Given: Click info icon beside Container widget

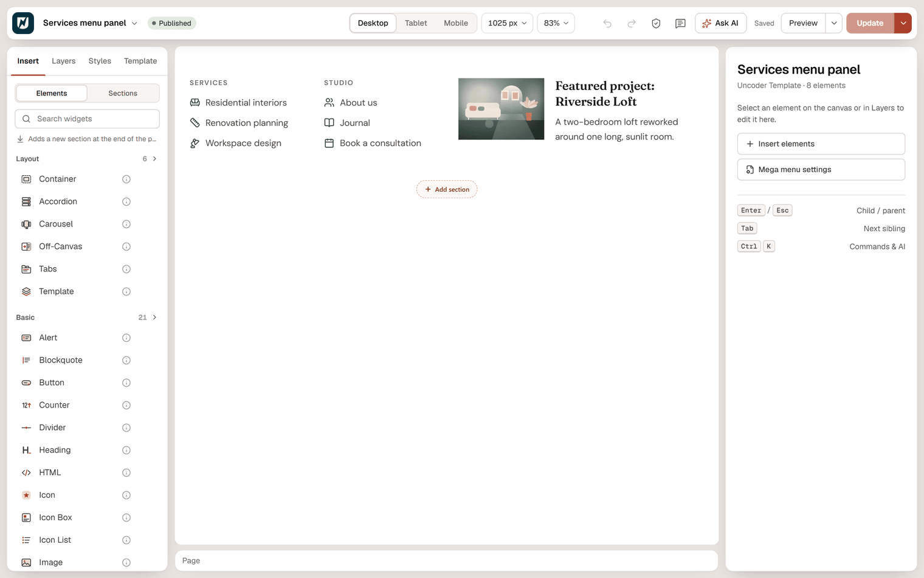Looking at the screenshot, I should click(x=126, y=179).
